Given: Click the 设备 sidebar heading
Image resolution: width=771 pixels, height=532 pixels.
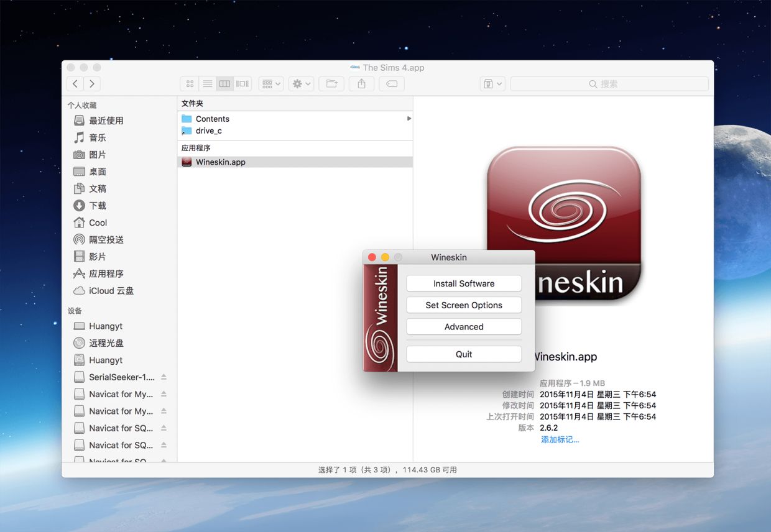Looking at the screenshot, I should 75,311.
